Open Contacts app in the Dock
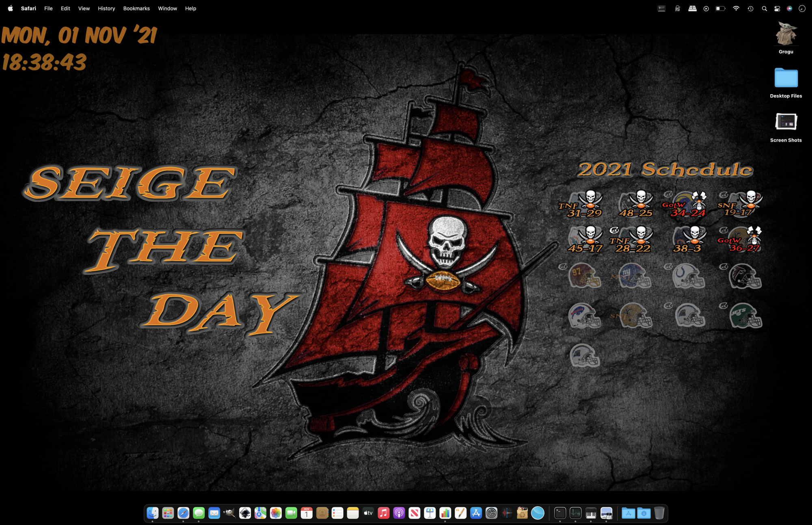This screenshot has width=812, height=525. [322, 513]
